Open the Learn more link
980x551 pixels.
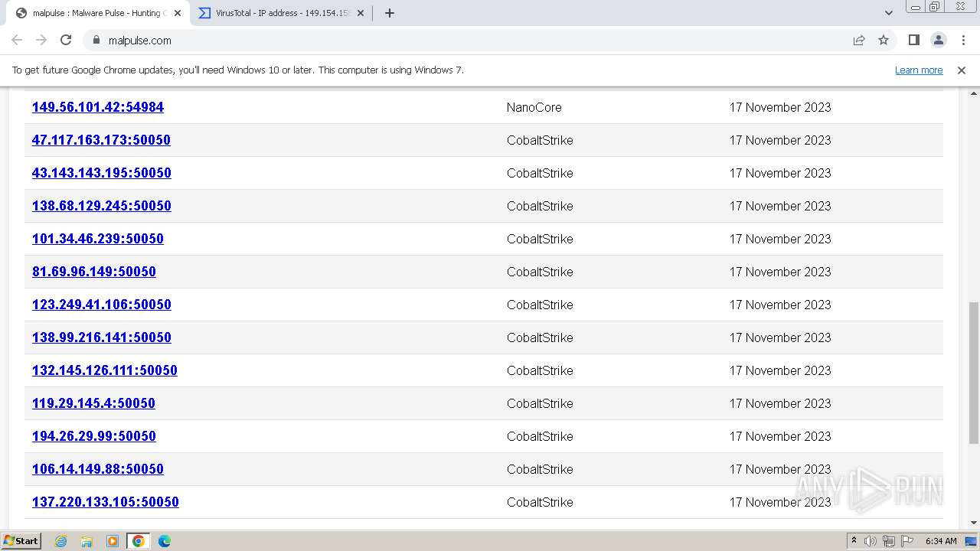click(919, 70)
